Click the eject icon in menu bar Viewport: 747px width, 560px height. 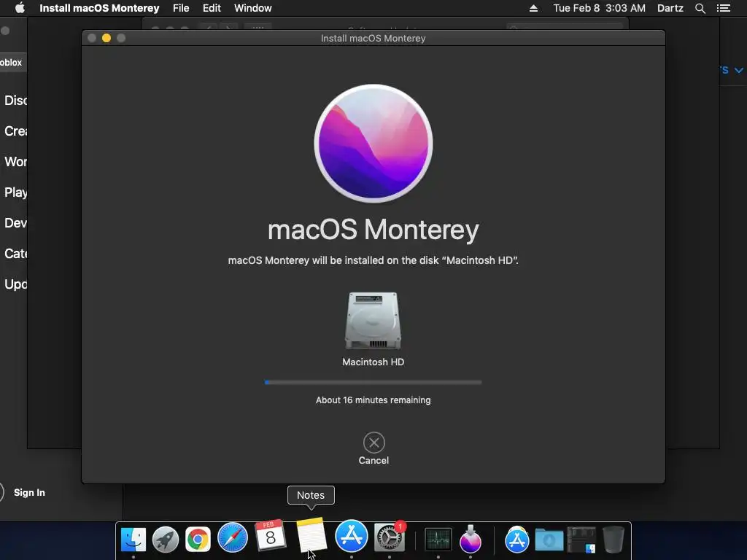[533, 8]
